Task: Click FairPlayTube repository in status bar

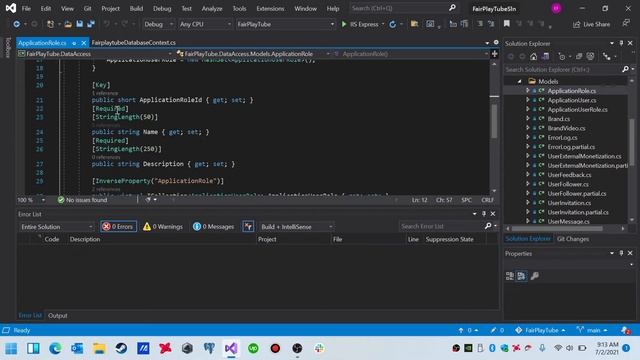Action: (541, 330)
